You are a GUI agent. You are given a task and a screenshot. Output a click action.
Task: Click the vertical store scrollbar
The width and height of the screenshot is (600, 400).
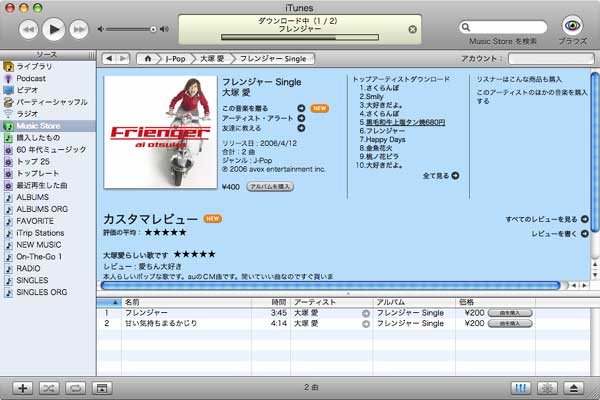click(x=595, y=153)
